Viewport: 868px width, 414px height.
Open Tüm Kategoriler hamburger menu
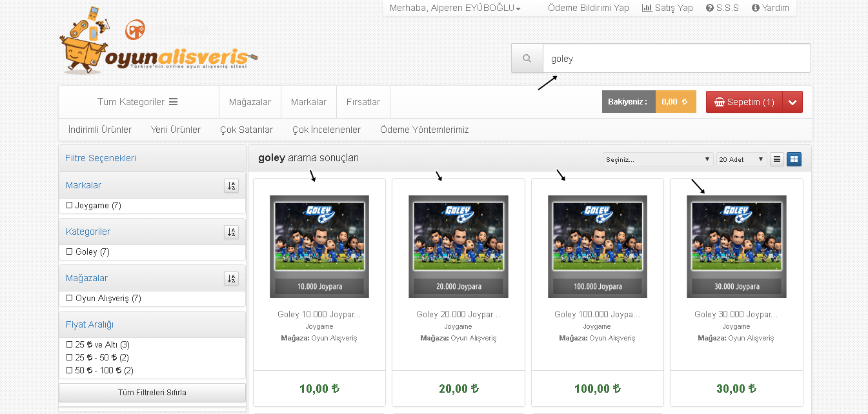click(x=137, y=102)
